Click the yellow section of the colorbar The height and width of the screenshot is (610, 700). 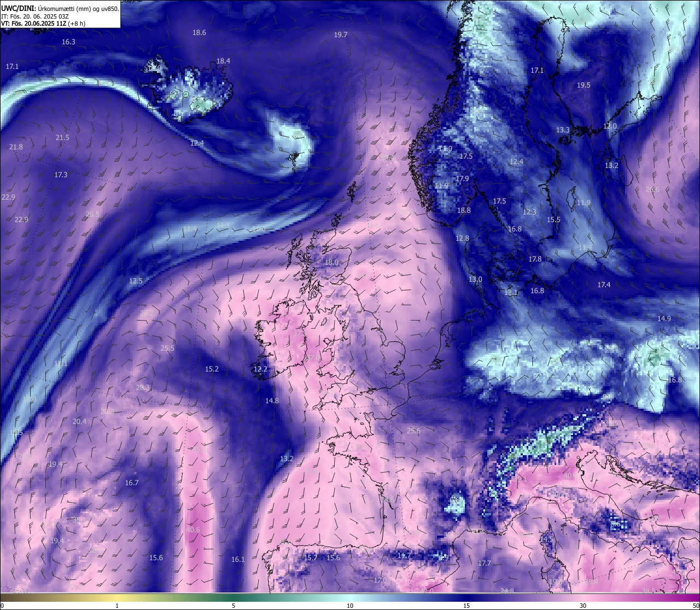tap(117, 597)
